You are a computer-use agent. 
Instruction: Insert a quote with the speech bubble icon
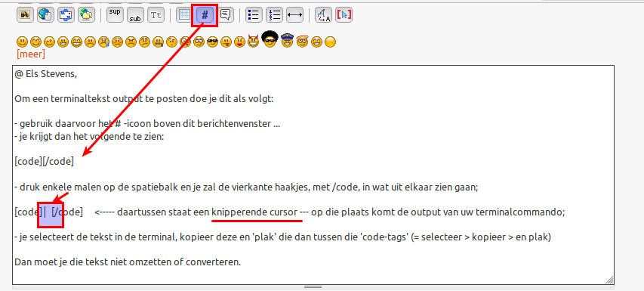pos(225,15)
